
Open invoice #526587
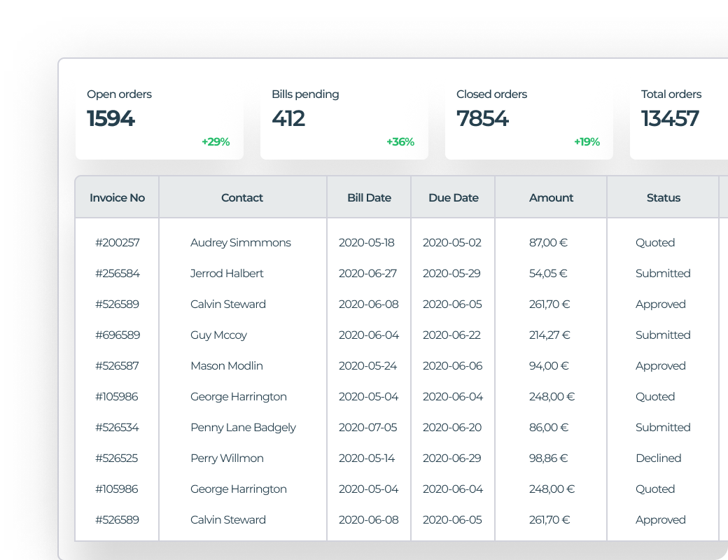coord(117,365)
